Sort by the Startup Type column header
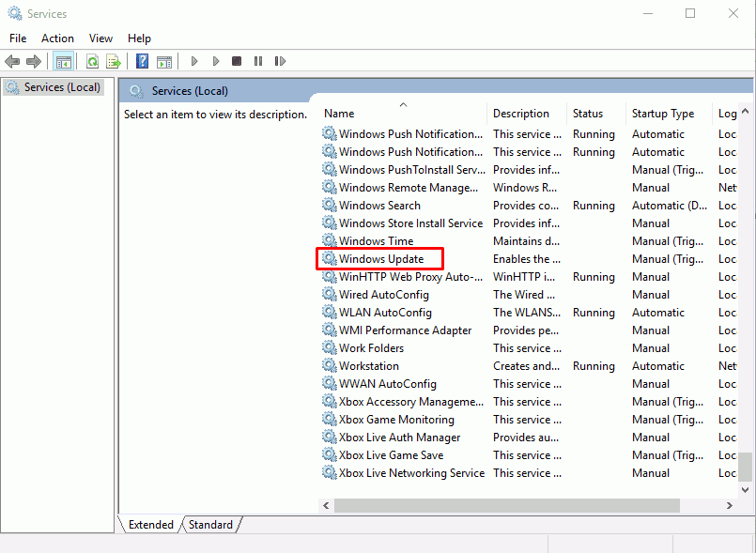The image size is (756, 553). (x=670, y=114)
